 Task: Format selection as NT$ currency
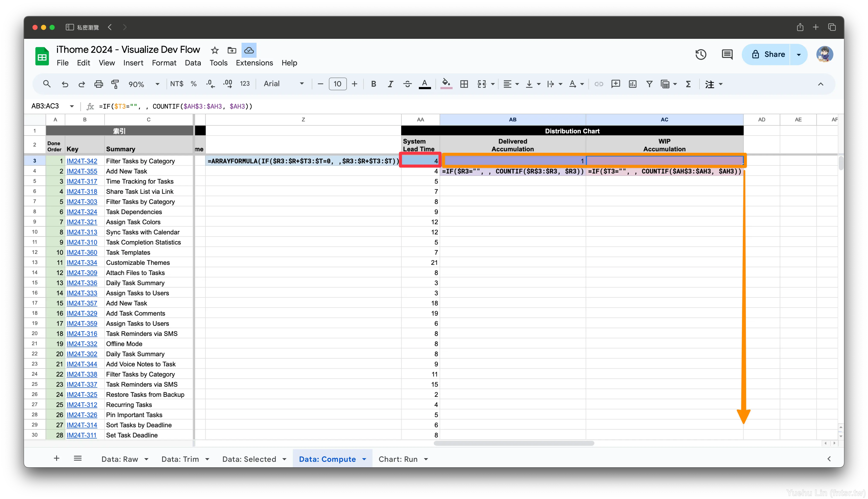pos(177,84)
